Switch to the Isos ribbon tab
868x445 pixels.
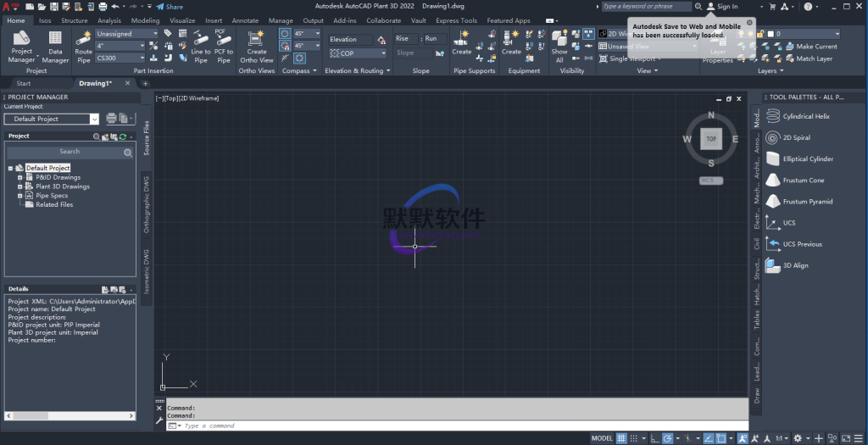[x=45, y=20]
